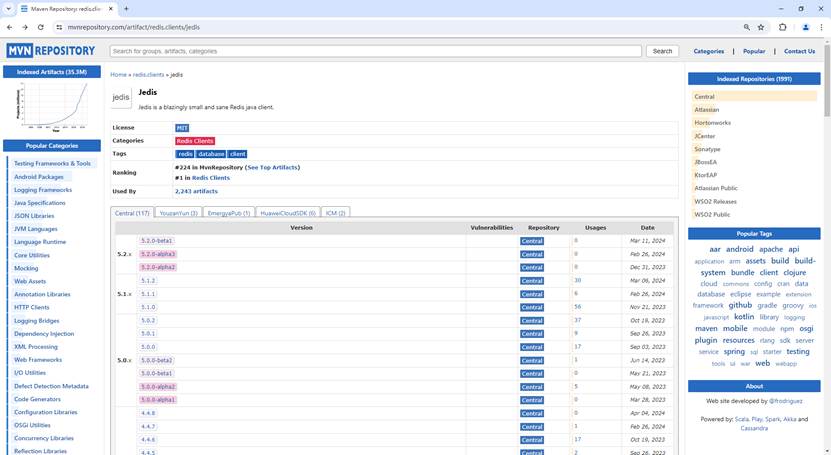This screenshot has height=455, width=831.
Task: Switch to the YouzanYun tab
Action: 179,212
